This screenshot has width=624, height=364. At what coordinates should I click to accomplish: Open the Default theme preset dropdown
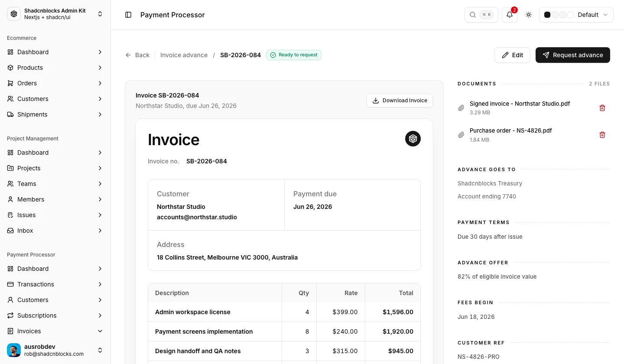tap(576, 15)
